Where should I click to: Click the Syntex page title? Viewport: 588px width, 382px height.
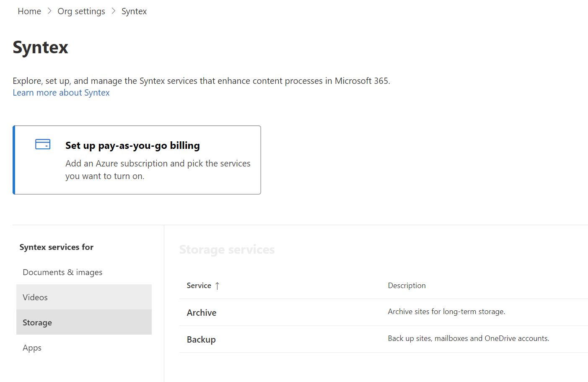point(40,47)
